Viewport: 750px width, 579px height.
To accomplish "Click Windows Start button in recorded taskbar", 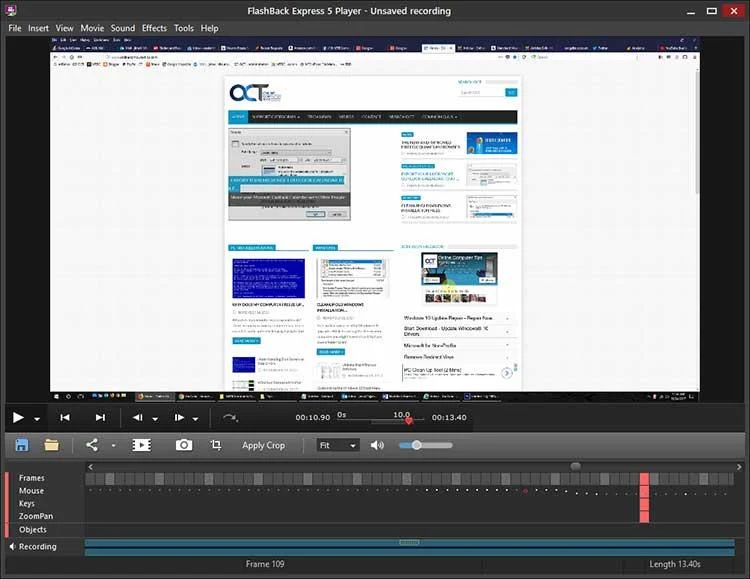I will (56, 397).
